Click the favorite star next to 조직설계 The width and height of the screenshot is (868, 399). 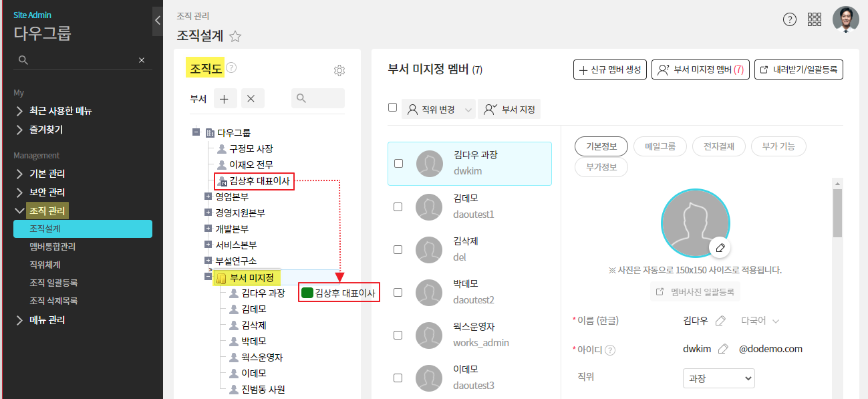(235, 37)
